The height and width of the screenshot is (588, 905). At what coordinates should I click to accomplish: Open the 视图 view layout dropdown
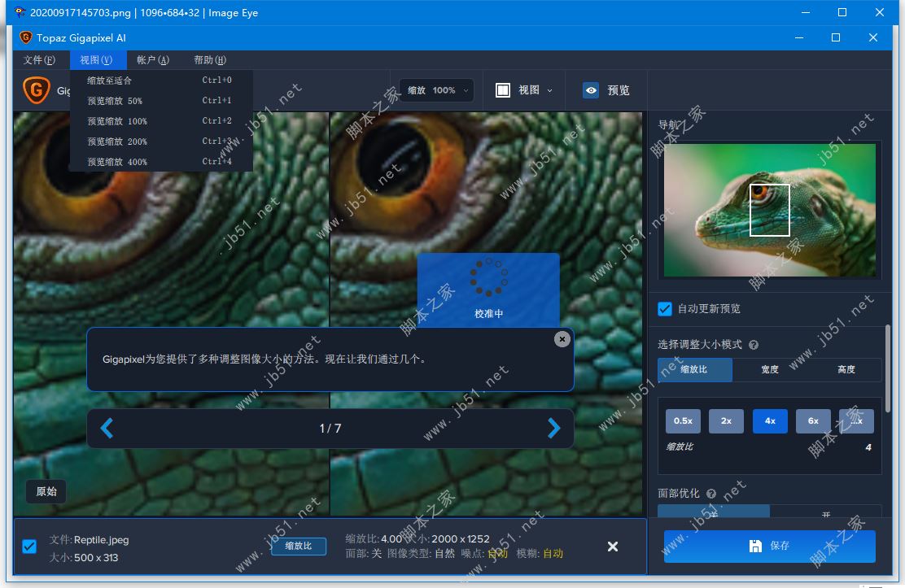[x=524, y=90]
